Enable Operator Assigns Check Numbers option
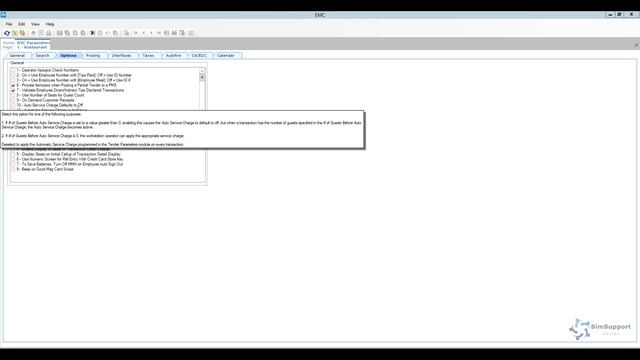640x360 pixels. (x=13, y=70)
